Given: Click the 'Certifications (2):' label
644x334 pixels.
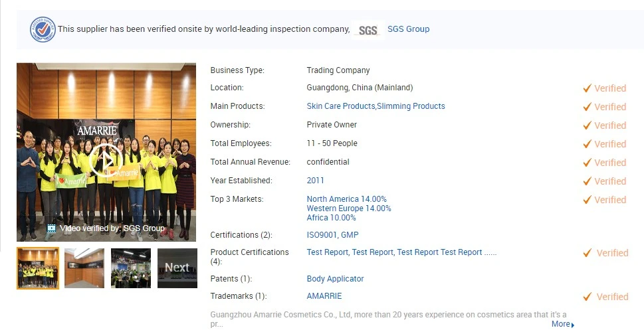Looking at the screenshot, I should coord(241,235).
